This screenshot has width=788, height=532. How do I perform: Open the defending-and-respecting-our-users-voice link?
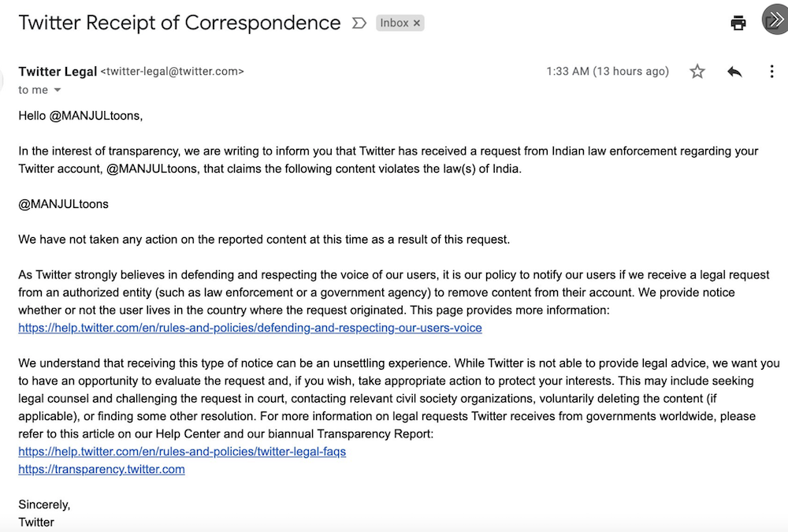[x=250, y=328]
